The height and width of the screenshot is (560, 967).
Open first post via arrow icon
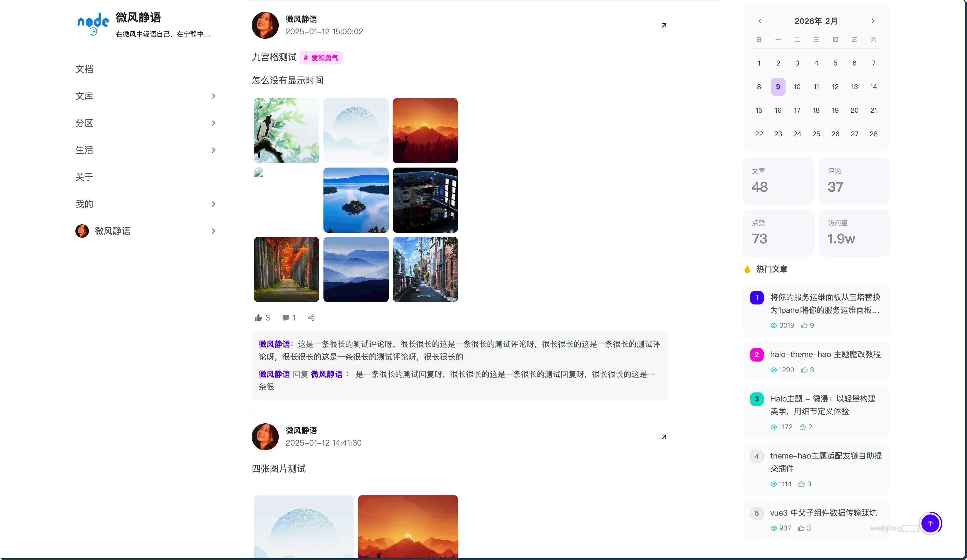click(664, 25)
